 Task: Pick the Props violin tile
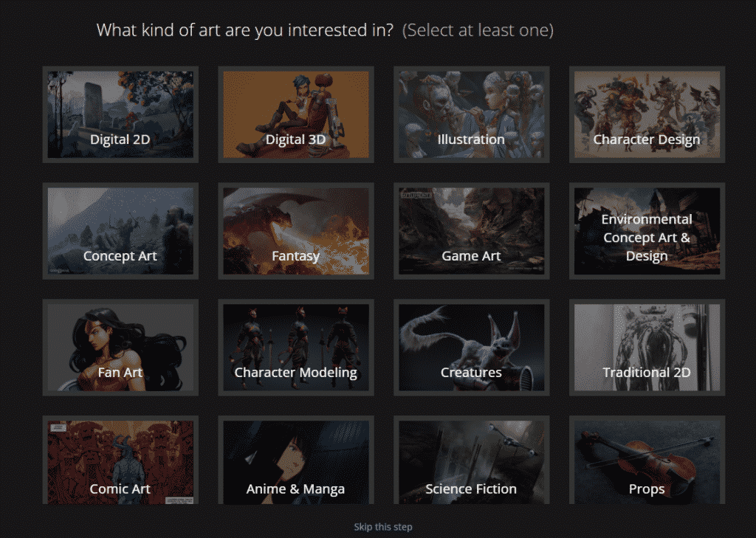point(647,460)
